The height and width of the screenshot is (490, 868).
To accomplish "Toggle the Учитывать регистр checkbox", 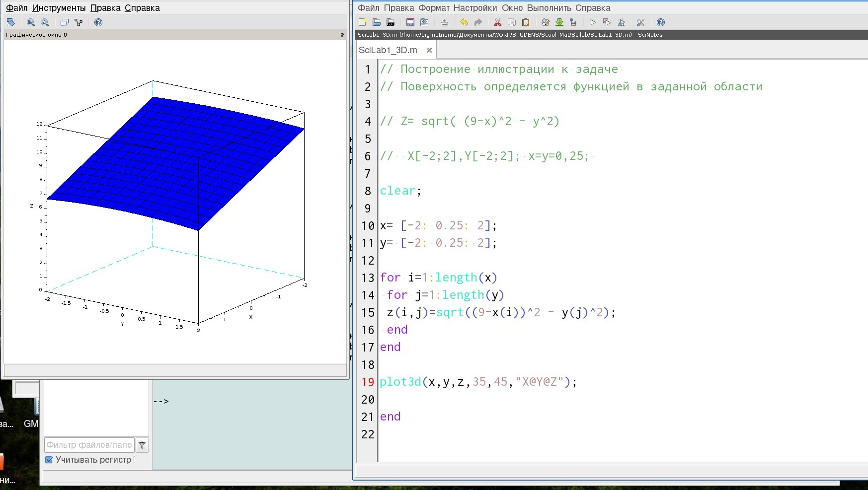I will point(49,460).
